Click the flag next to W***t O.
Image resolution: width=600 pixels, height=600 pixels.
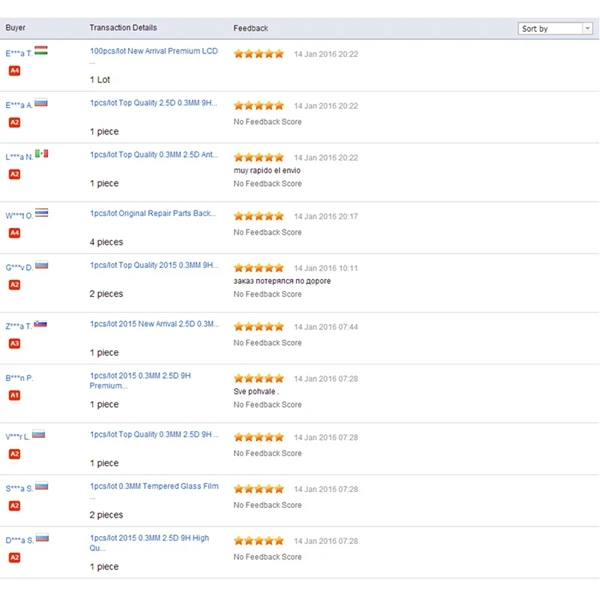[42, 213]
